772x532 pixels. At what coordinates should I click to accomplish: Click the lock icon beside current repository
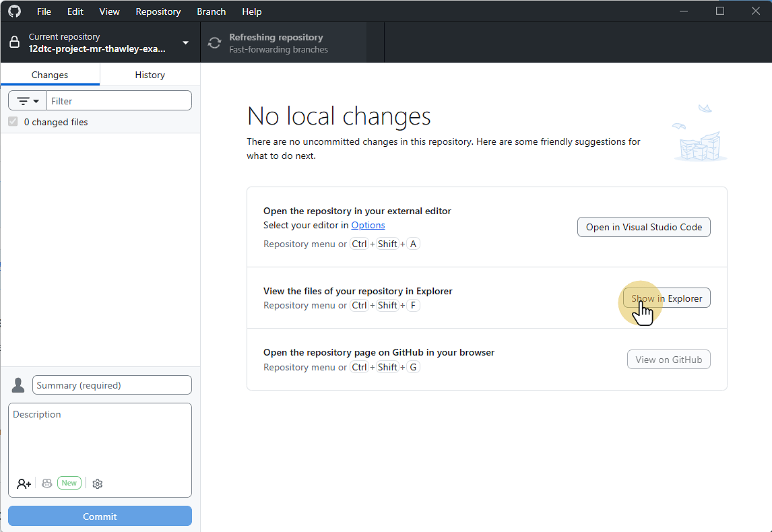click(15, 42)
